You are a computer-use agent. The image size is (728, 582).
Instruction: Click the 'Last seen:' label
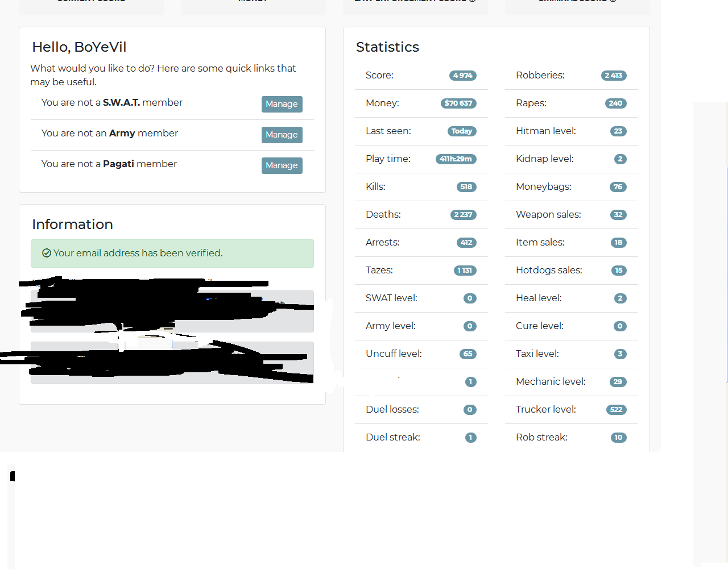click(x=388, y=131)
